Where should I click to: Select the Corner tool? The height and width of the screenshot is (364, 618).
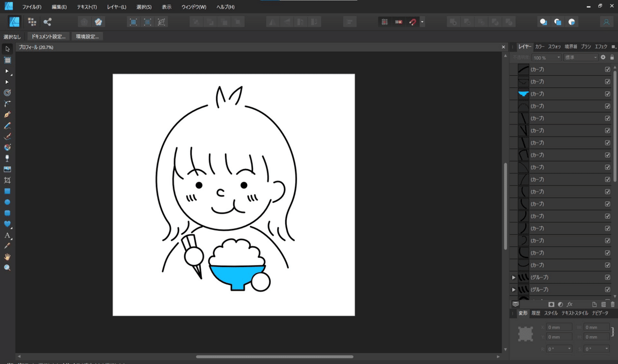tap(7, 103)
